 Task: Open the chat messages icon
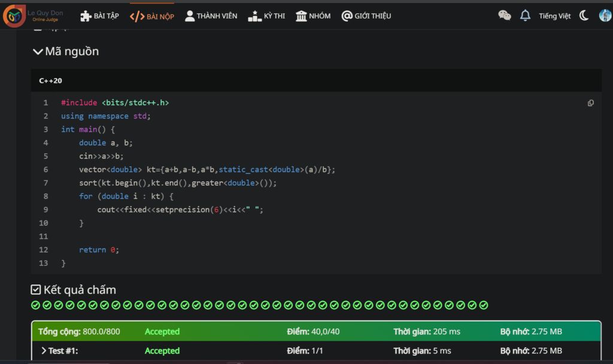(x=504, y=16)
